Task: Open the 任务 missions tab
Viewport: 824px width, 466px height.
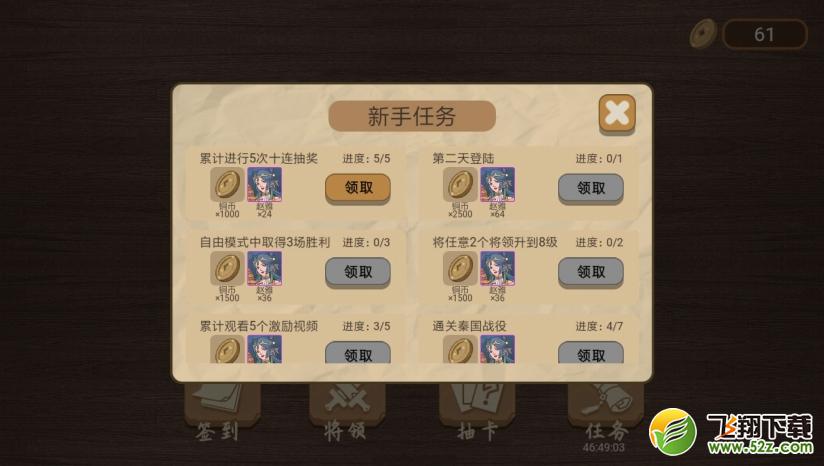Action: [605, 415]
